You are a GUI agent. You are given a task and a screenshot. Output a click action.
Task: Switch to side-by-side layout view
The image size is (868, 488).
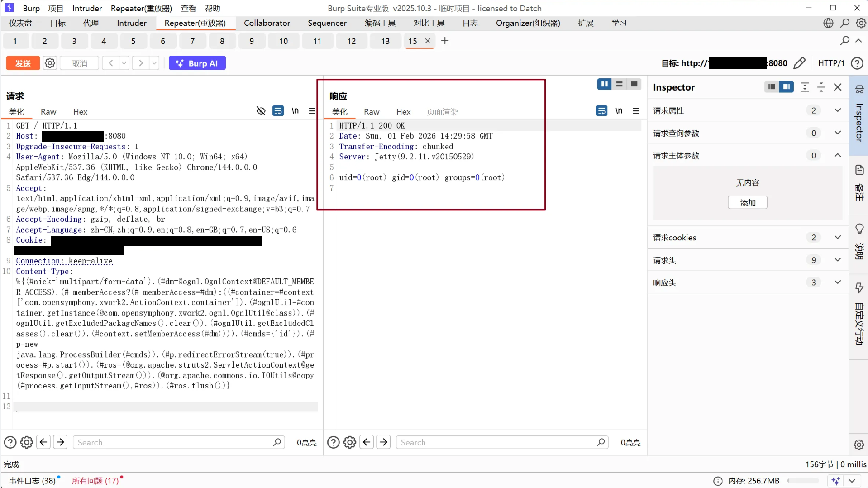[x=604, y=84]
